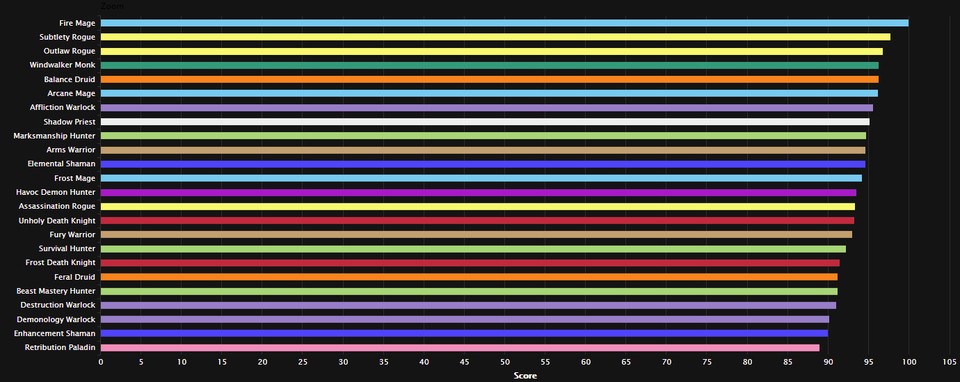Click the Unholy Death Knight red bar
Image resolution: width=960 pixels, height=382 pixels.
pyautogui.click(x=478, y=220)
